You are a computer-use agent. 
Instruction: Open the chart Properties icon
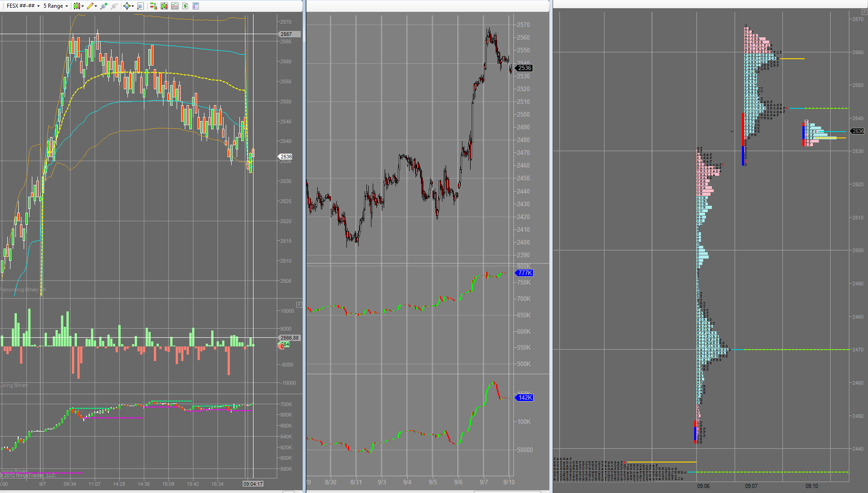[196, 6]
